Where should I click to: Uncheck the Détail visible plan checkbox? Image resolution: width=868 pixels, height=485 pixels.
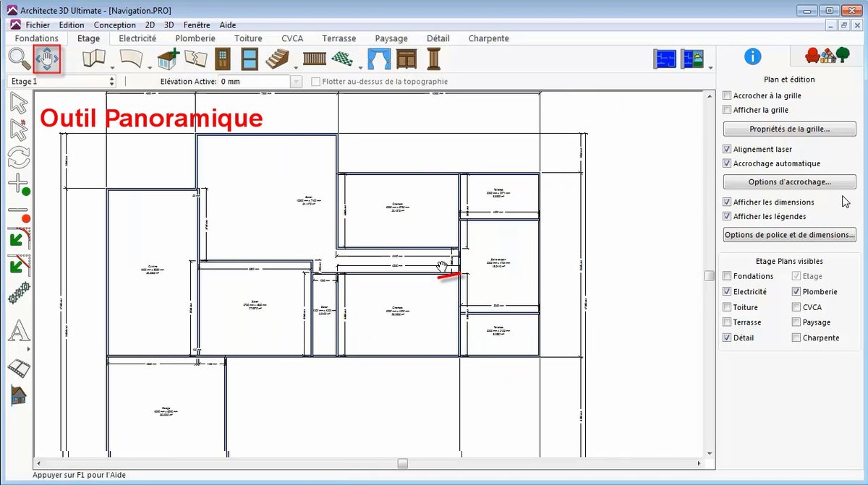pyautogui.click(x=728, y=338)
